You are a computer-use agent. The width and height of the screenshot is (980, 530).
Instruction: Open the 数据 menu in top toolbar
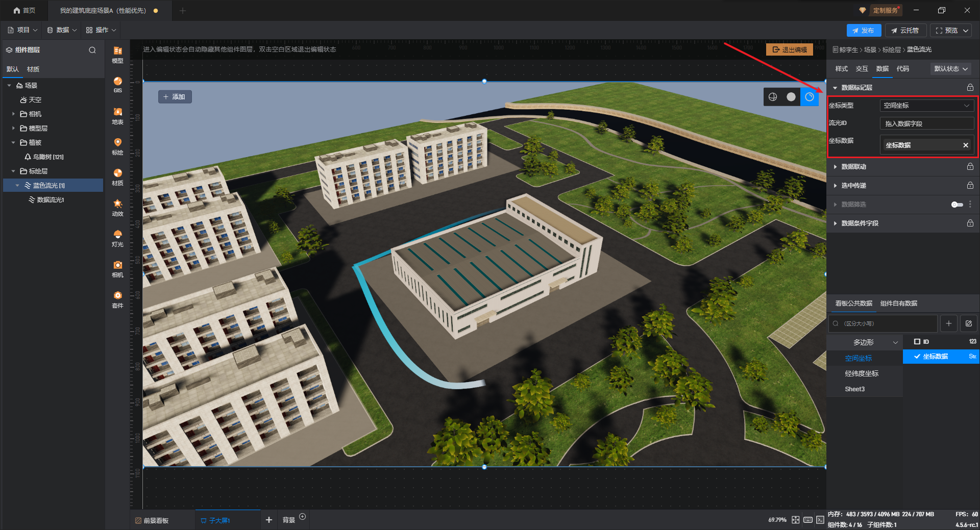pyautogui.click(x=62, y=31)
